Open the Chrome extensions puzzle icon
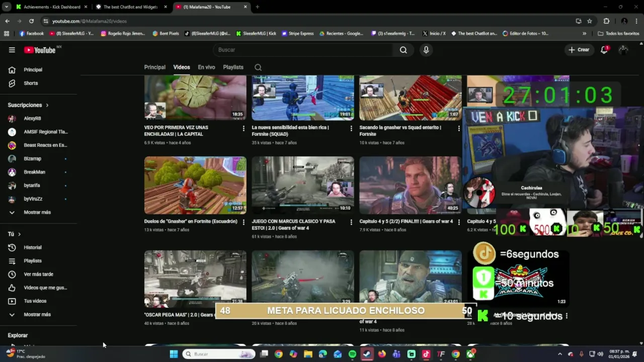This screenshot has width=644, height=362. point(606,21)
